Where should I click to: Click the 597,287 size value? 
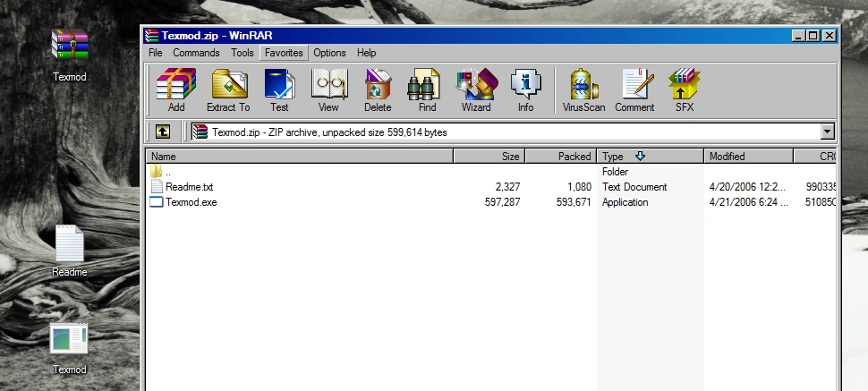coord(503,202)
